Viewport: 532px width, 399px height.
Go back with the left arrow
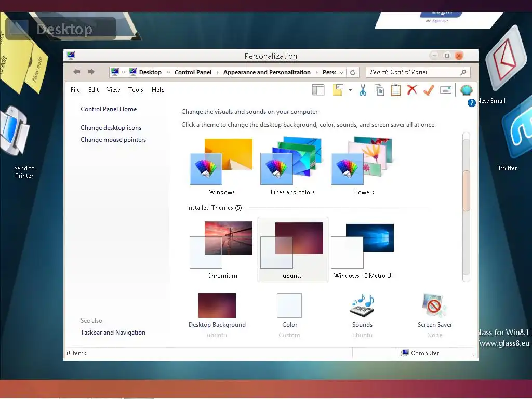coord(77,72)
